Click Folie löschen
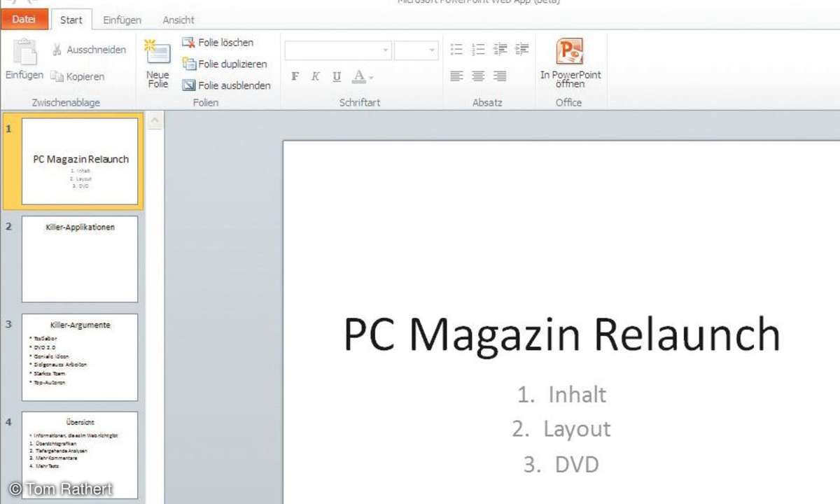This screenshot has width=840, height=504. 218,43
